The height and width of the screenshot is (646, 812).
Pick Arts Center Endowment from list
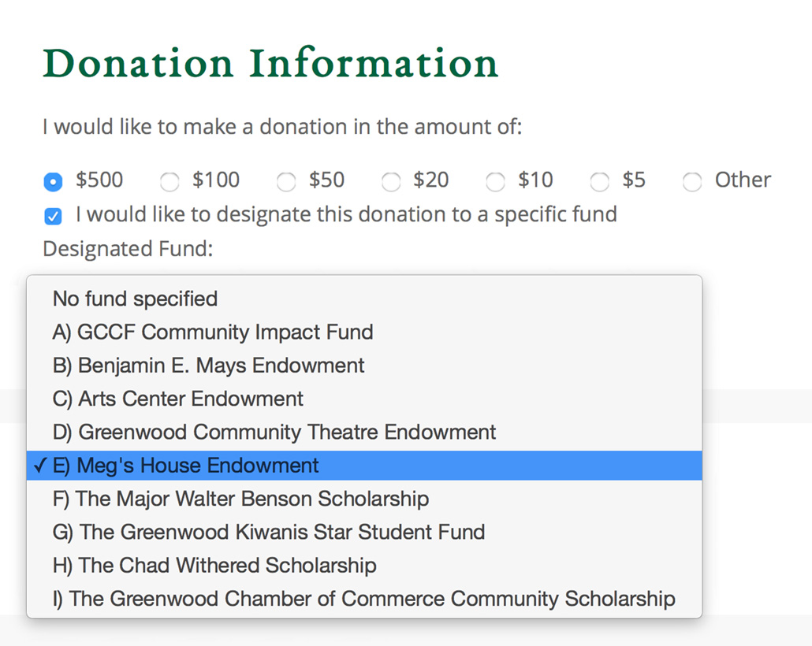coord(364,399)
